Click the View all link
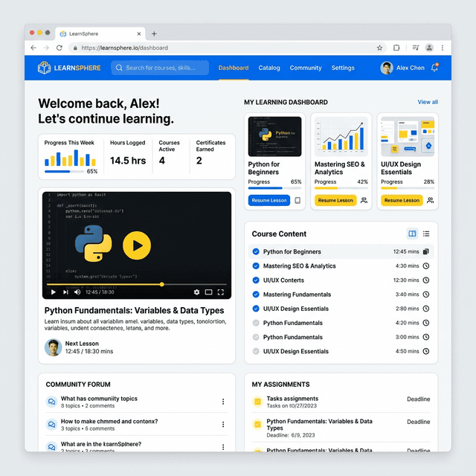This screenshot has height=476, width=476. (x=428, y=102)
